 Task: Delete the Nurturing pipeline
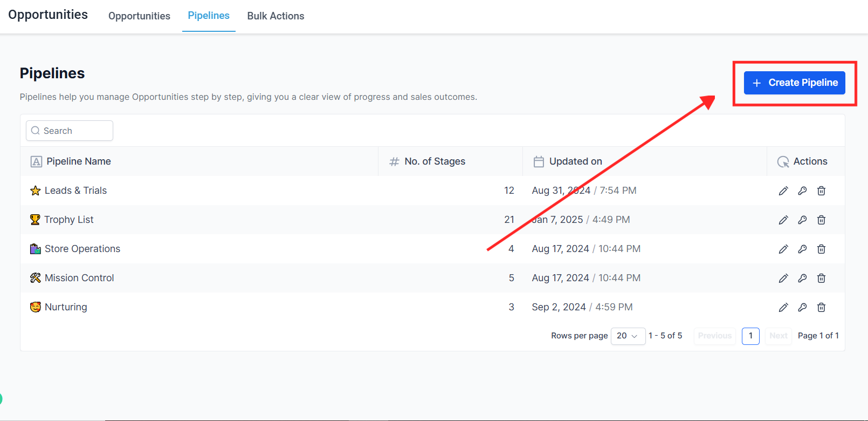coord(821,307)
